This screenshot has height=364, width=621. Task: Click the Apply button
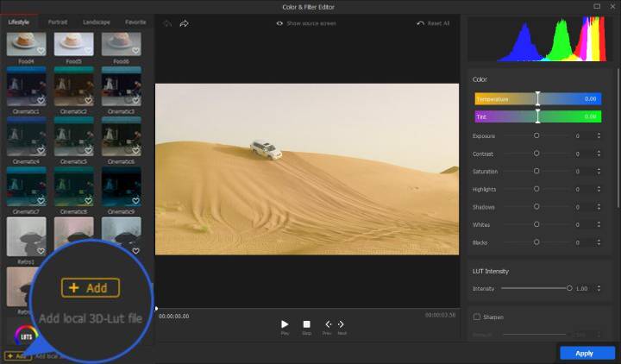coord(586,353)
